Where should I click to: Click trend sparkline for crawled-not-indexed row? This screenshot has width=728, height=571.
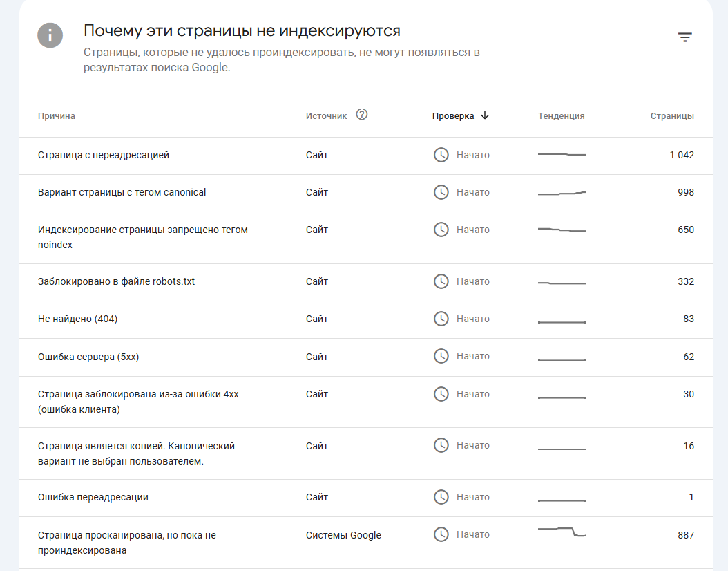562,532
